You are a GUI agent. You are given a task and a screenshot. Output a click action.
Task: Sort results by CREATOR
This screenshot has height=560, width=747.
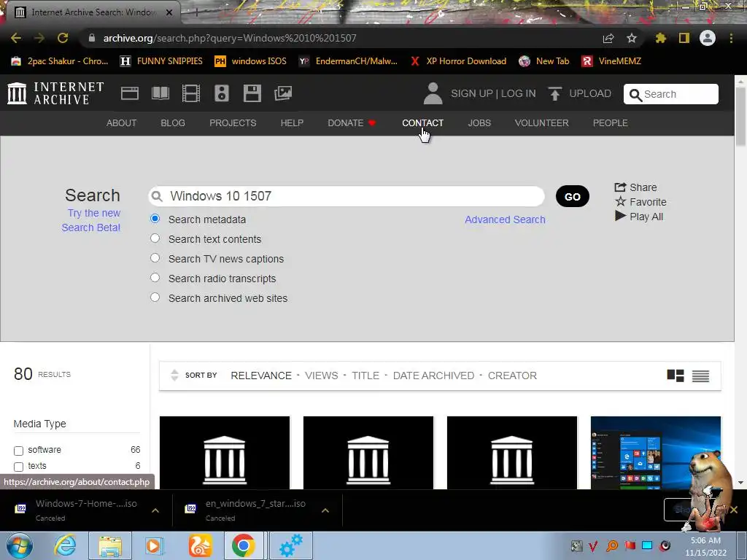(x=512, y=376)
